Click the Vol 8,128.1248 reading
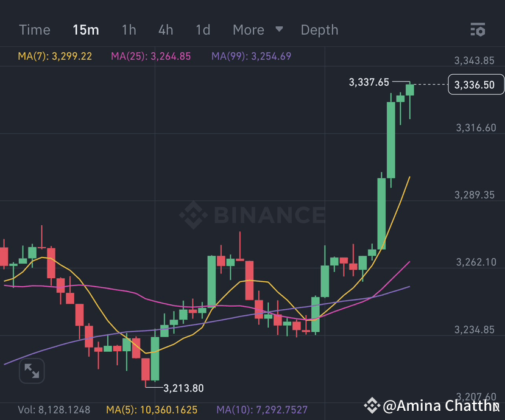The height and width of the screenshot is (420, 505). pos(54,411)
